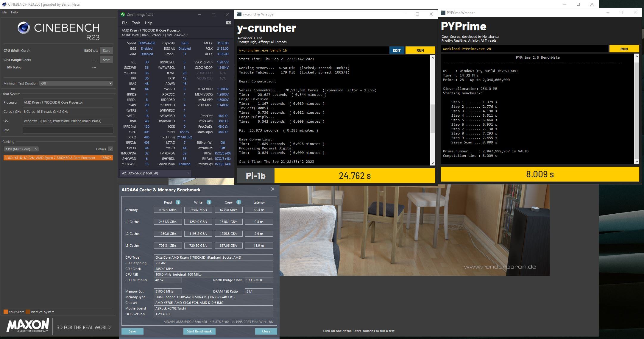Click EDIT in y-cruncher Wrapper
Viewport: 644px width, 339px height.
[x=397, y=50]
